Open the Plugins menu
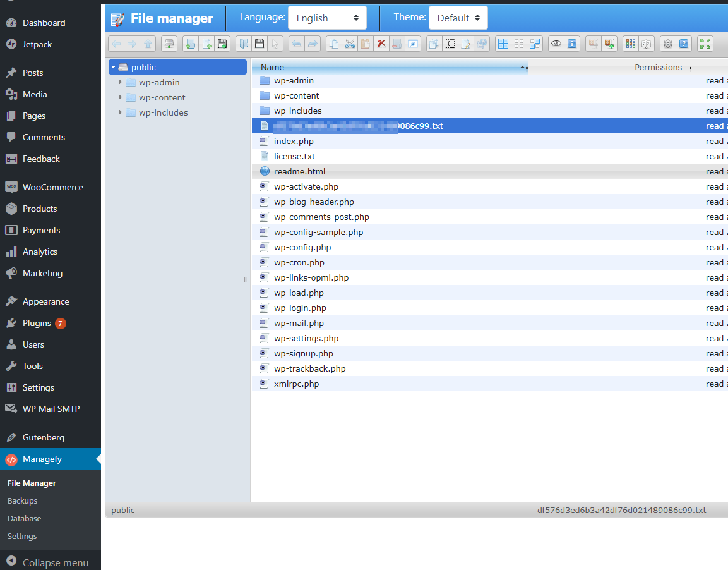The image size is (728, 570). tap(50, 324)
